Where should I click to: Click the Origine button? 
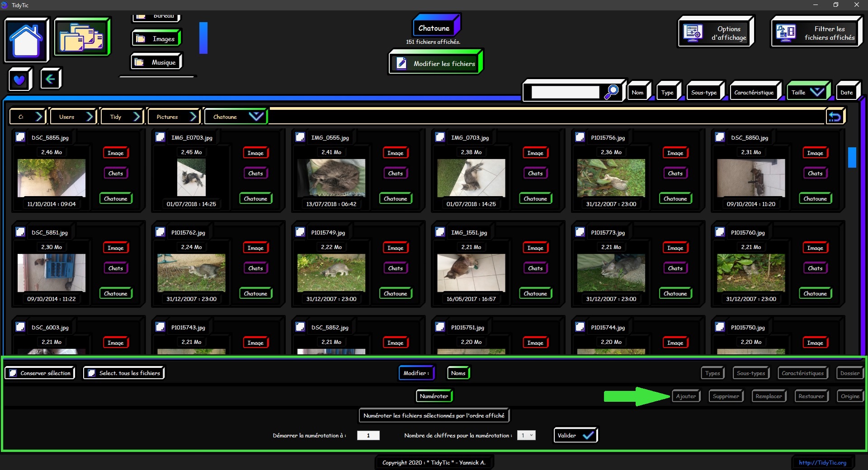(850, 396)
